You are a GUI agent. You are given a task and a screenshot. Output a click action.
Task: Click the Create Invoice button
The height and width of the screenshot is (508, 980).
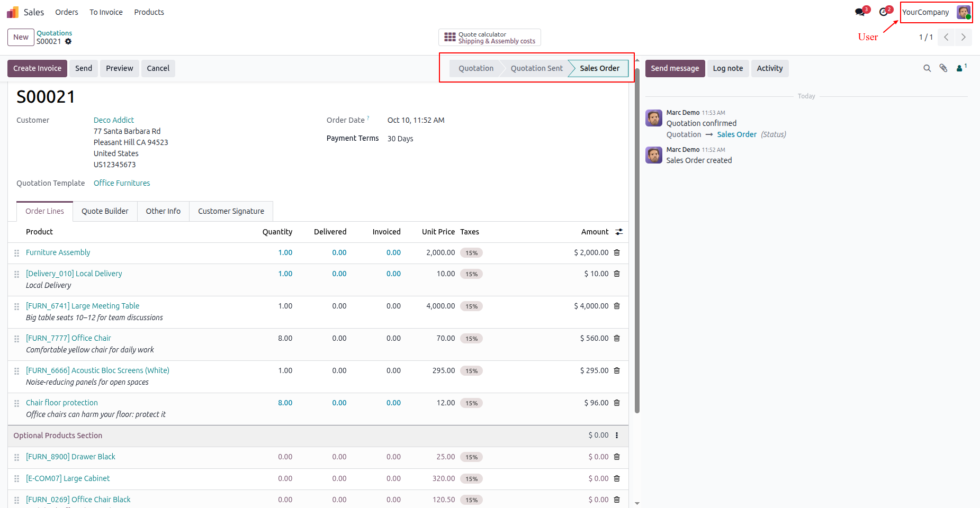(37, 68)
